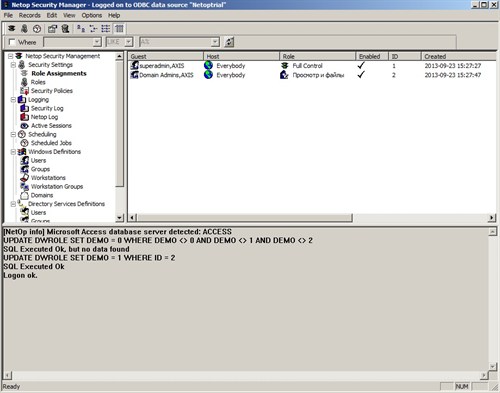
Task: Click the clock-shaped scheduling toolbar icon
Action: pyautogui.click(x=37, y=29)
